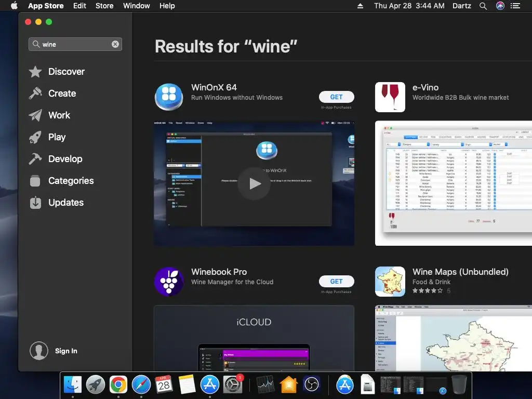Open Trash from the dock
532x399 pixels.
tap(459, 385)
